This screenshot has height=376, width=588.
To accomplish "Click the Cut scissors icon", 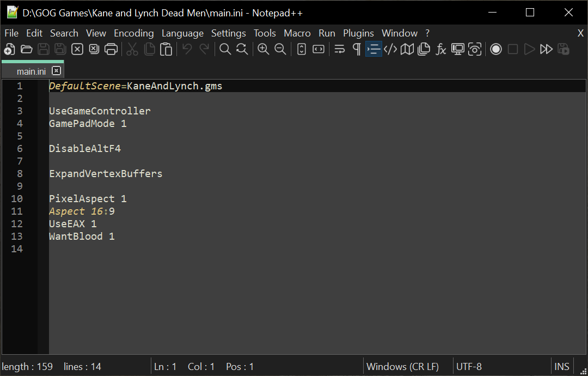I will coord(132,49).
